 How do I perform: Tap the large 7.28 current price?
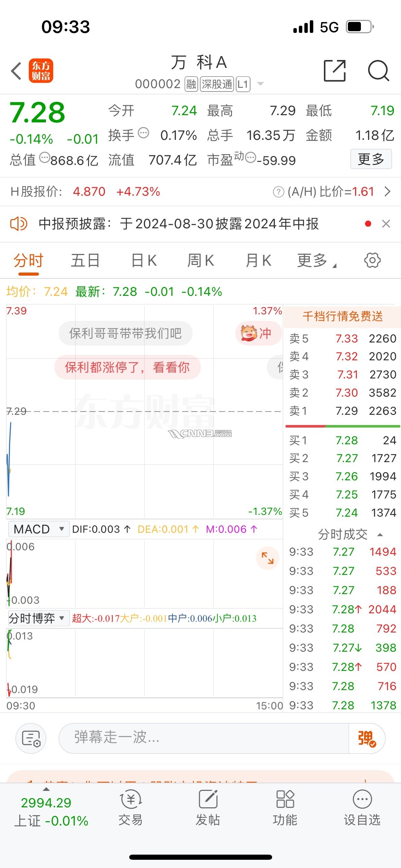(37, 113)
